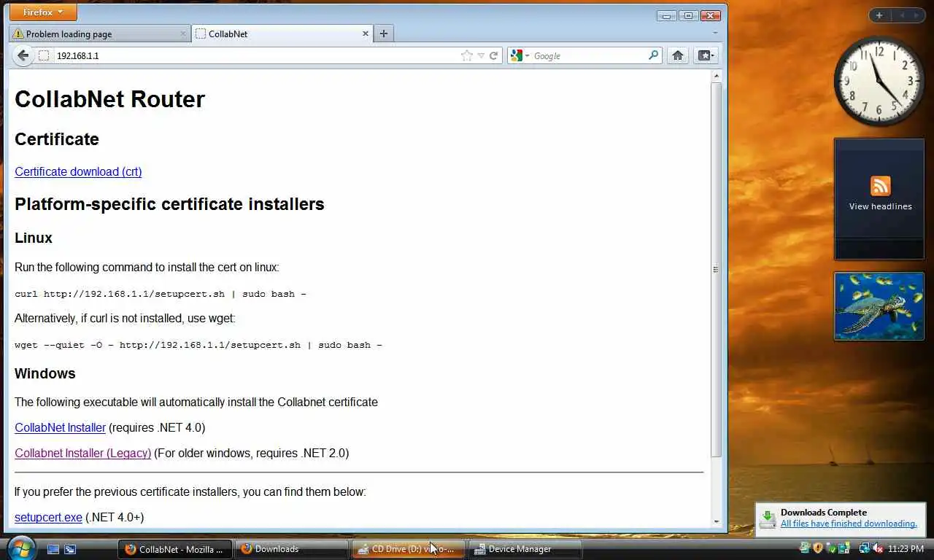Click the CollabNet Router heading
The image size is (934, 560).
109,99
